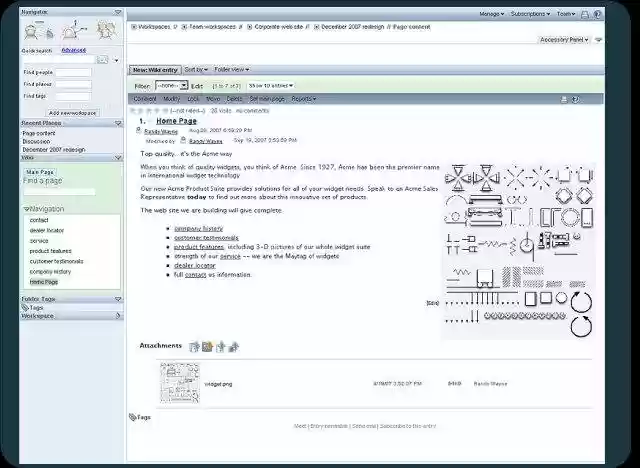Viewport: 640px width, 468px height.
Task: Select product features in the Navigation list
Action: pos(50,251)
